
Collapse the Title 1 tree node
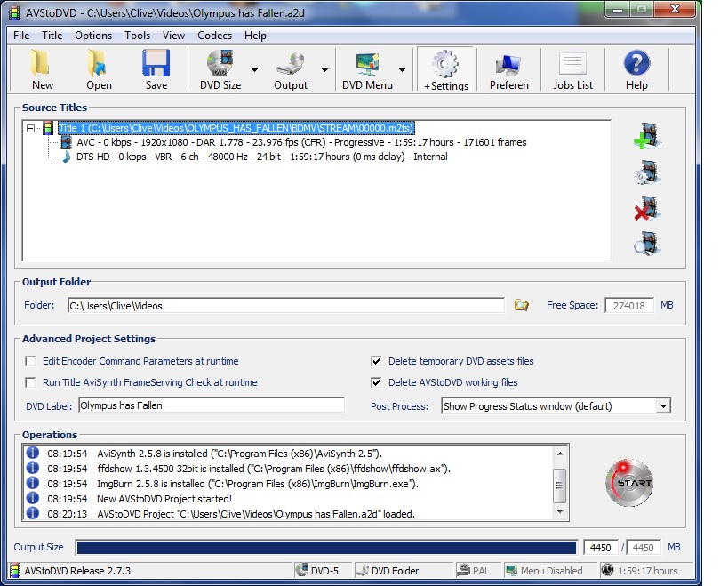click(x=30, y=128)
